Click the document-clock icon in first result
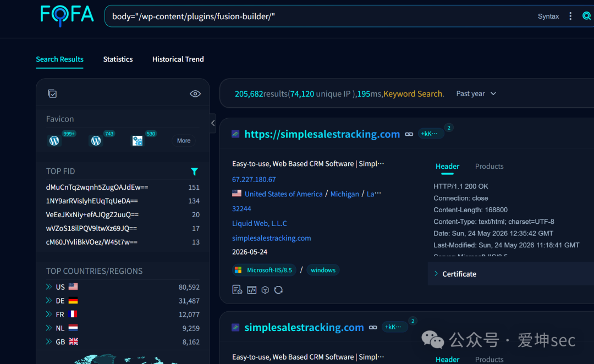This screenshot has width=594, height=364. [237, 290]
